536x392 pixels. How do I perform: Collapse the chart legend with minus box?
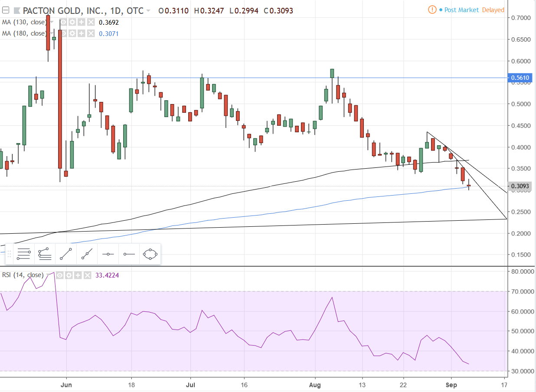[x=6, y=10]
